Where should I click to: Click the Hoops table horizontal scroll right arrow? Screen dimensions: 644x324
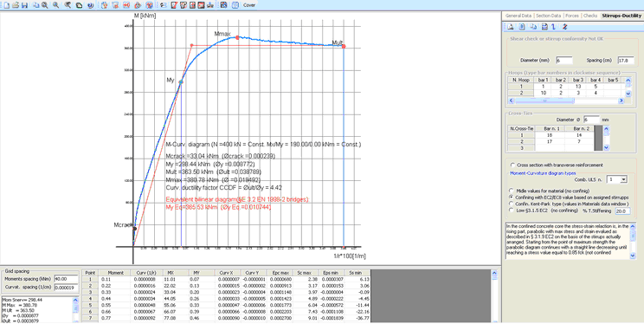point(621,100)
